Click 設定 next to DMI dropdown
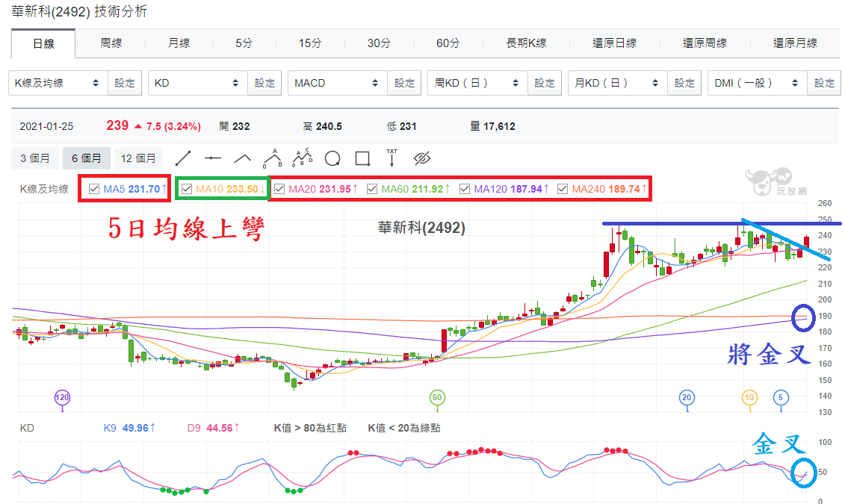This screenshot has width=845, height=504. point(824,83)
